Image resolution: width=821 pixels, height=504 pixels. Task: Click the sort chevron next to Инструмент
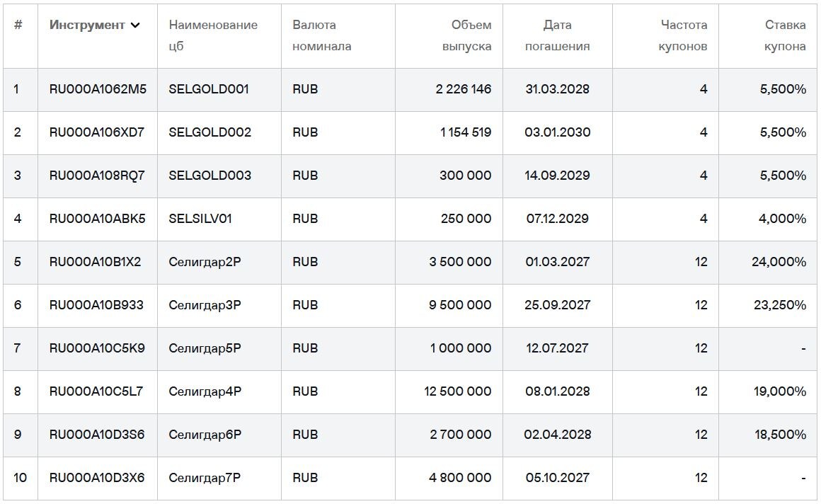tap(135, 25)
